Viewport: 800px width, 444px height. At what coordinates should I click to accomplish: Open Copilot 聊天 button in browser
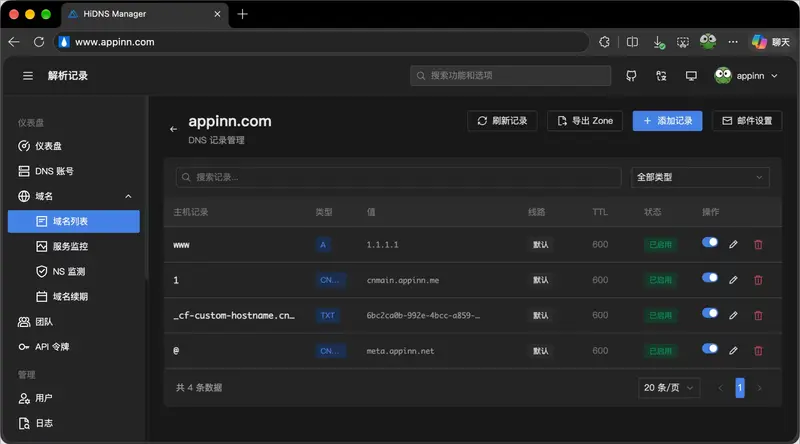tap(770, 42)
